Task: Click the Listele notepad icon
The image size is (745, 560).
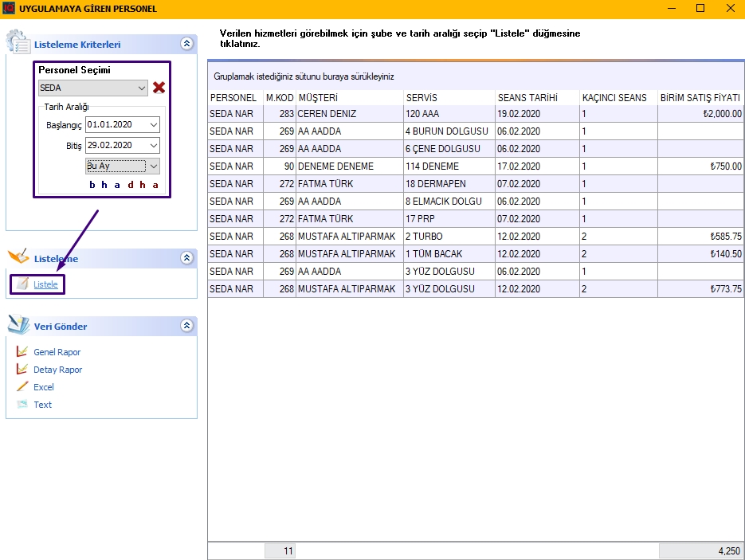Action: [22, 284]
